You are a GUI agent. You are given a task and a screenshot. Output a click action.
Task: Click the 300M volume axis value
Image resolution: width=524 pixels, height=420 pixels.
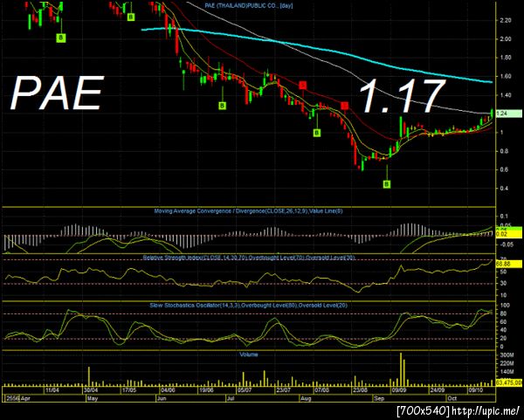pos(507,355)
